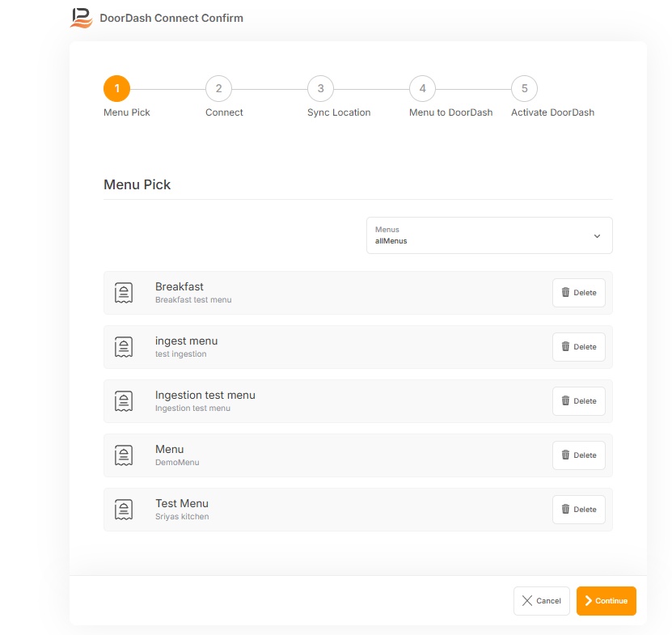The width and height of the screenshot is (672, 635).
Task: Select step 4 Menu to DoorDash
Action: [422, 89]
